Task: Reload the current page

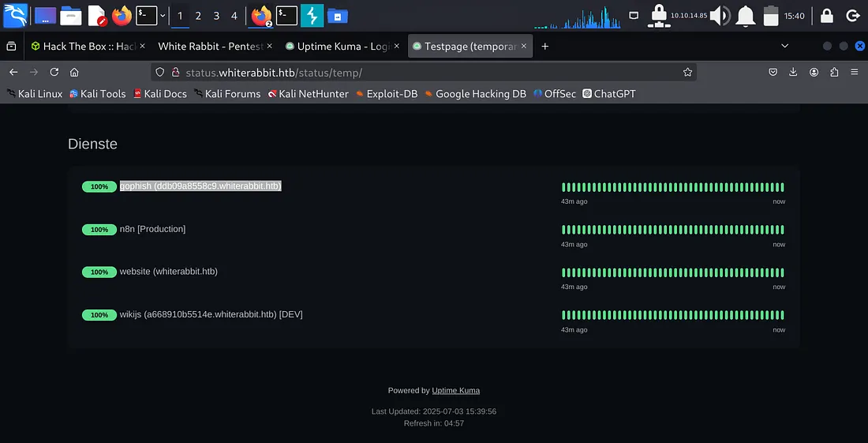Action: tap(54, 72)
